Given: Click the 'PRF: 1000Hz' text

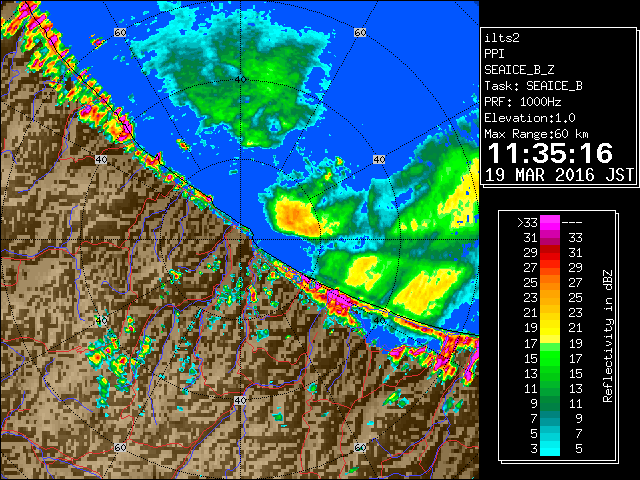Looking at the screenshot, I should click(522, 102).
